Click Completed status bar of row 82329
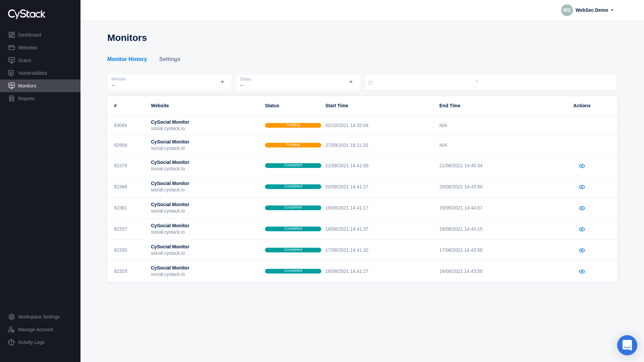 click(x=293, y=271)
